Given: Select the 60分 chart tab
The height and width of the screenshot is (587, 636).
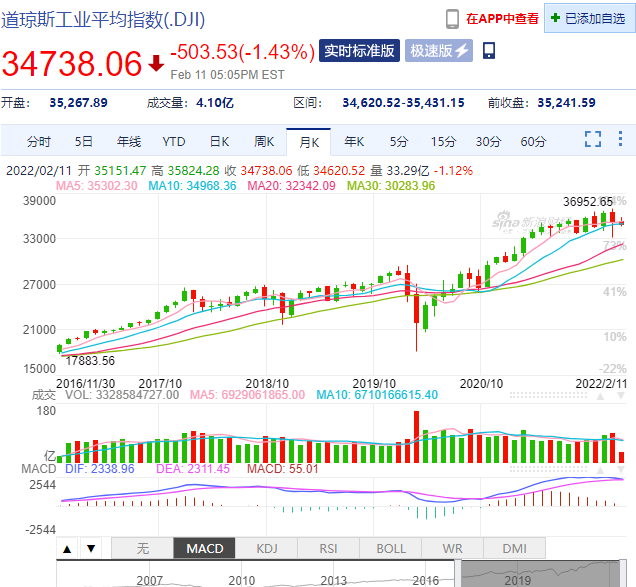Looking at the screenshot, I should coord(533,142).
